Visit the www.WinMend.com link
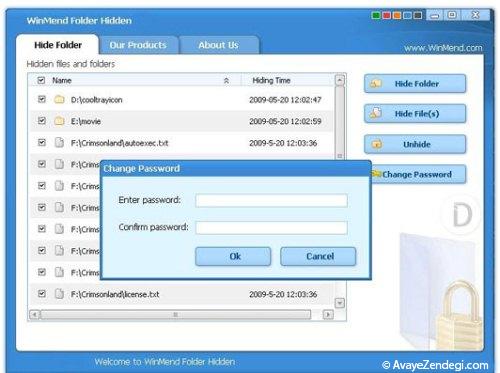Viewport: 500px width, 373px height. coord(443,48)
